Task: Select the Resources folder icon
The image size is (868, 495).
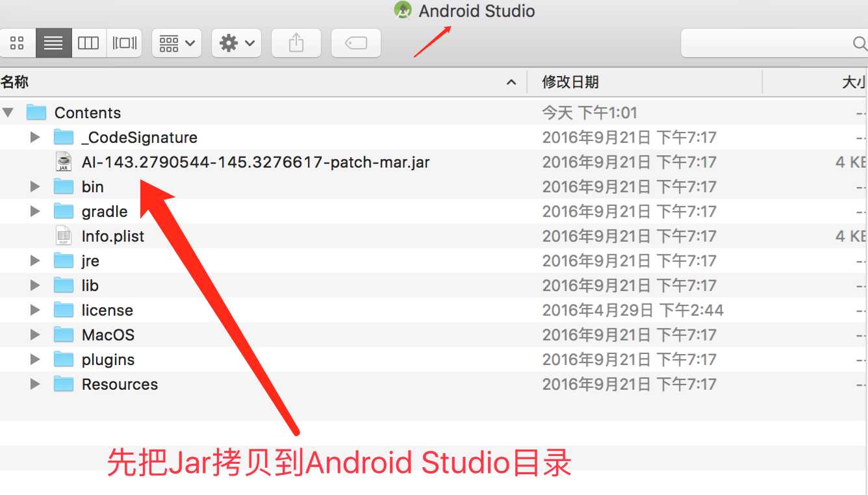Action: click(64, 384)
